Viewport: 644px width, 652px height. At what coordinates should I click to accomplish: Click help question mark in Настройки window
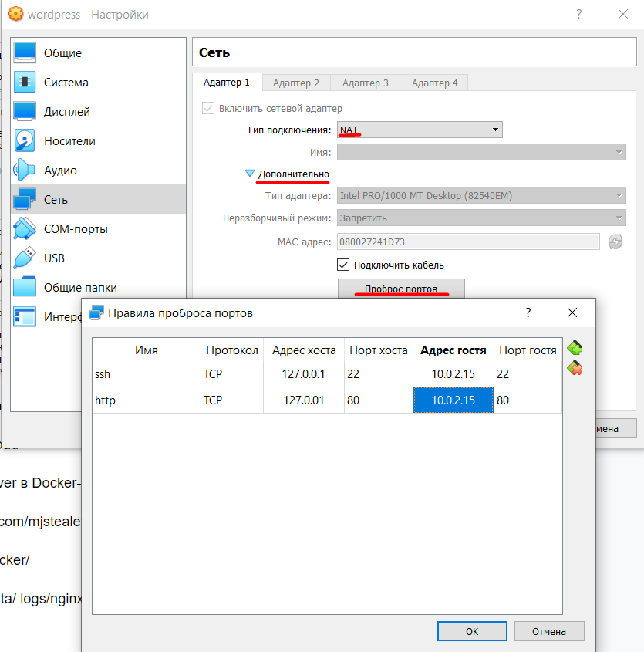578,14
